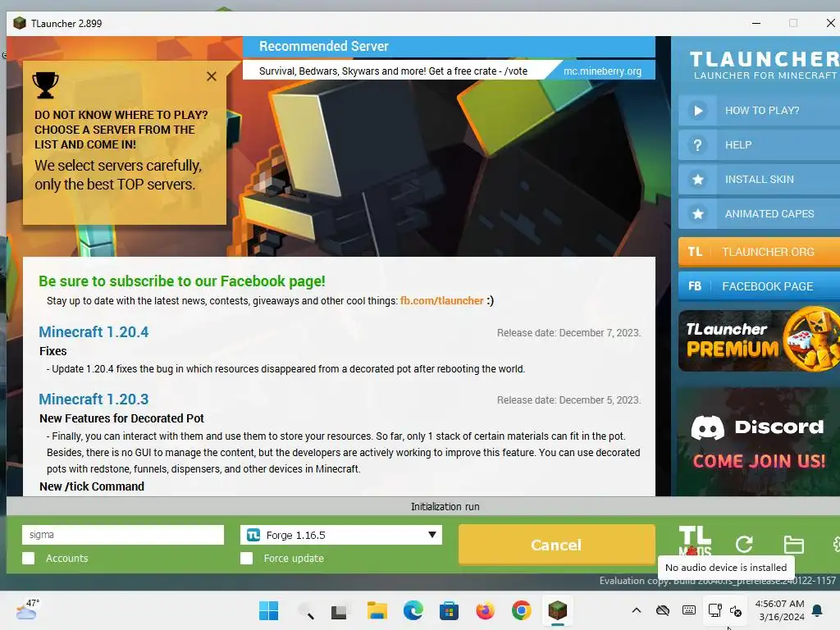Click the TL icon on orange button

(695, 252)
